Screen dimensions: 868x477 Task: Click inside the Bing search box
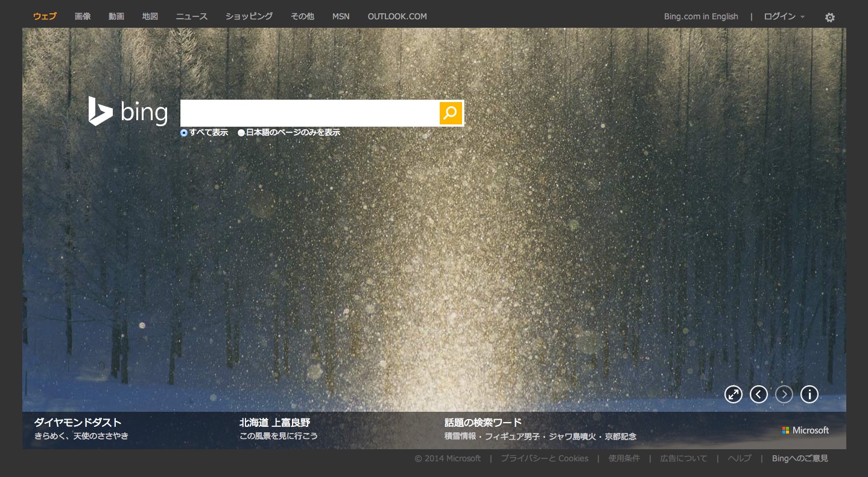pyautogui.click(x=309, y=114)
